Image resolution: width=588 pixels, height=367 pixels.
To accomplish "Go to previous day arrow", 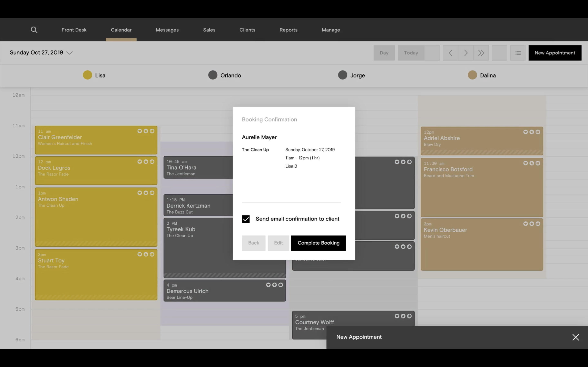I will 450,53.
